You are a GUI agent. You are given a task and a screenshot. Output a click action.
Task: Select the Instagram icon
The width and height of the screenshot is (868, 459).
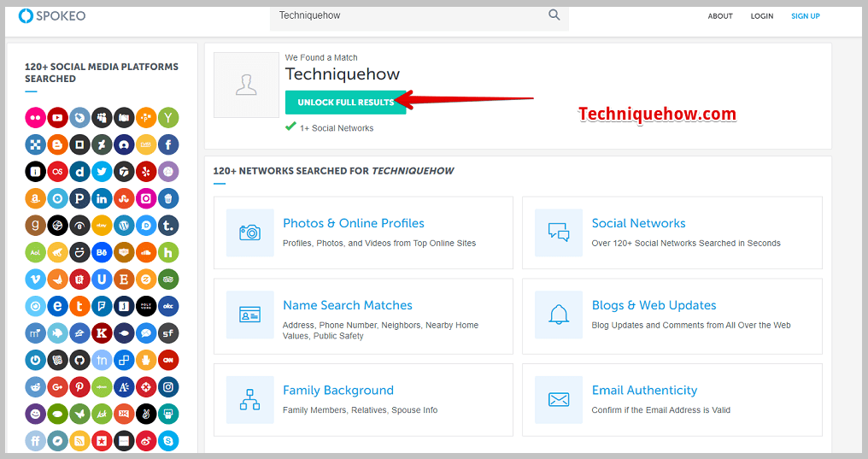pos(168,387)
